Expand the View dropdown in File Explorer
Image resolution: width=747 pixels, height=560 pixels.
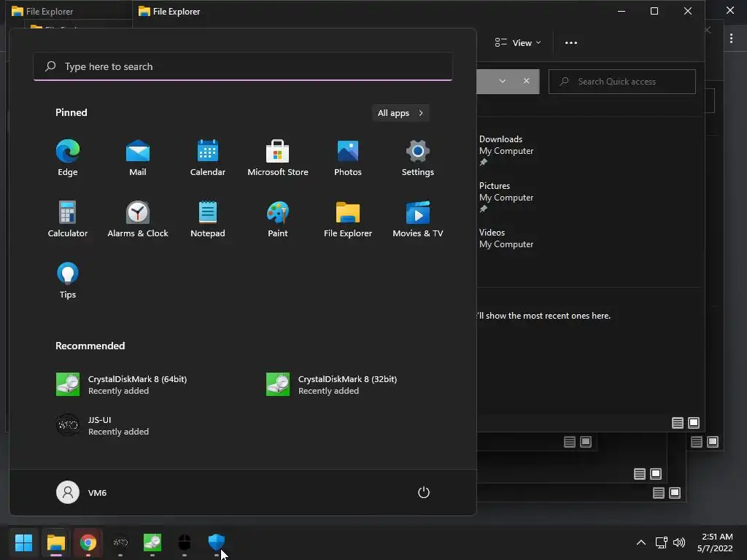tap(518, 43)
